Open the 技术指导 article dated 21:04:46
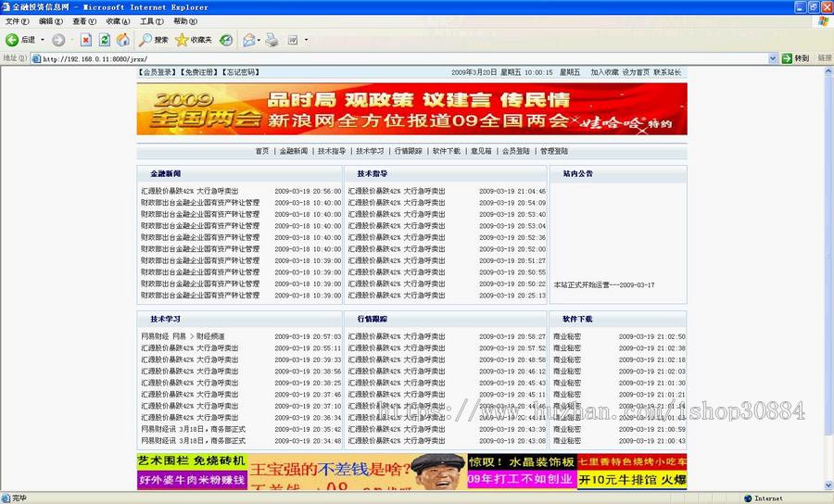The width and height of the screenshot is (834, 504). click(397, 192)
